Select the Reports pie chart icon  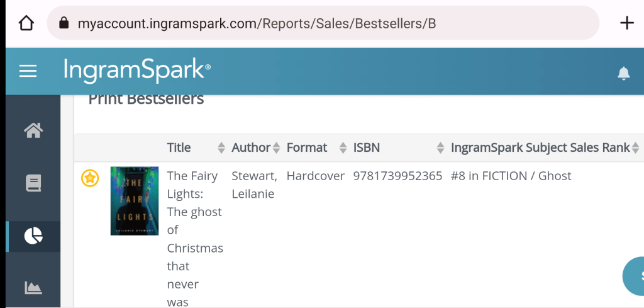point(33,236)
